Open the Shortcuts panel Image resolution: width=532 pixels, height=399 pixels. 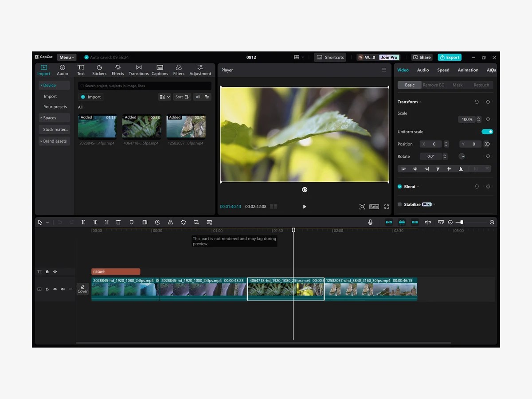[330, 57]
